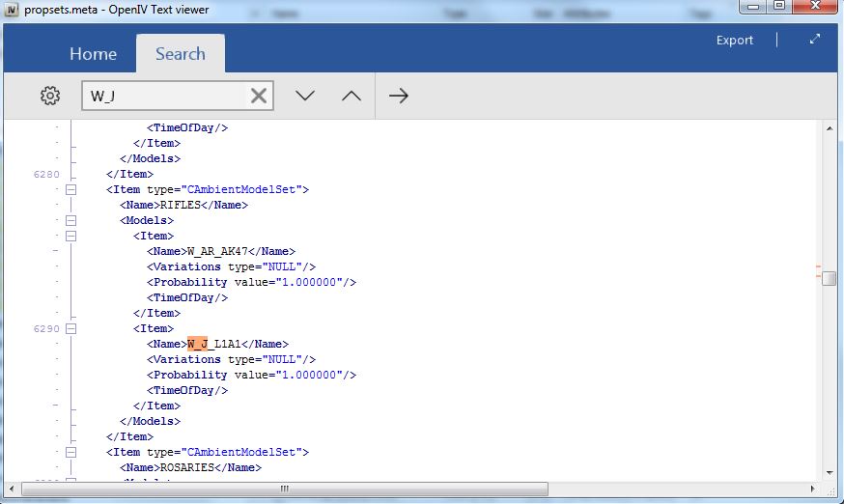This screenshot has width=844, height=504.
Task: Click the Export button
Action: (734, 40)
